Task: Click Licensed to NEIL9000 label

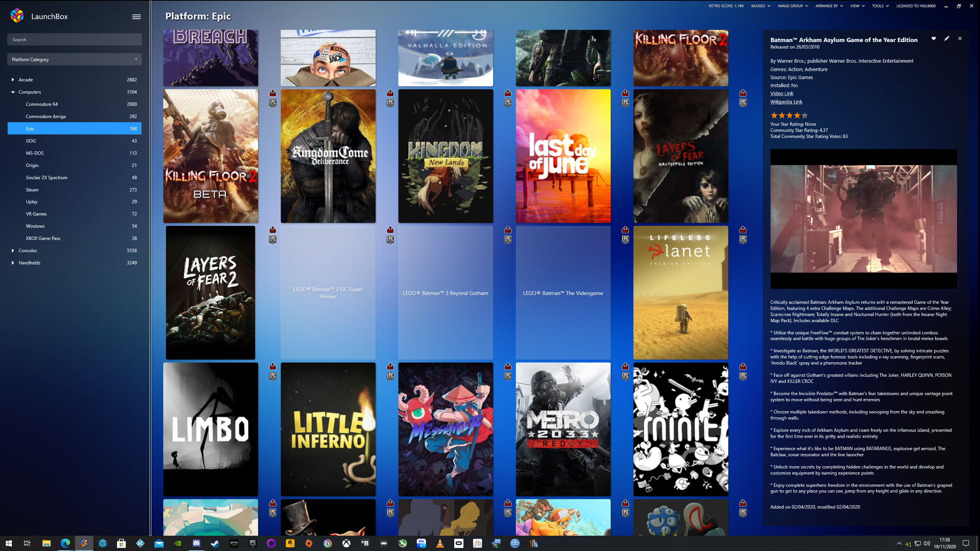Action: (915, 6)
